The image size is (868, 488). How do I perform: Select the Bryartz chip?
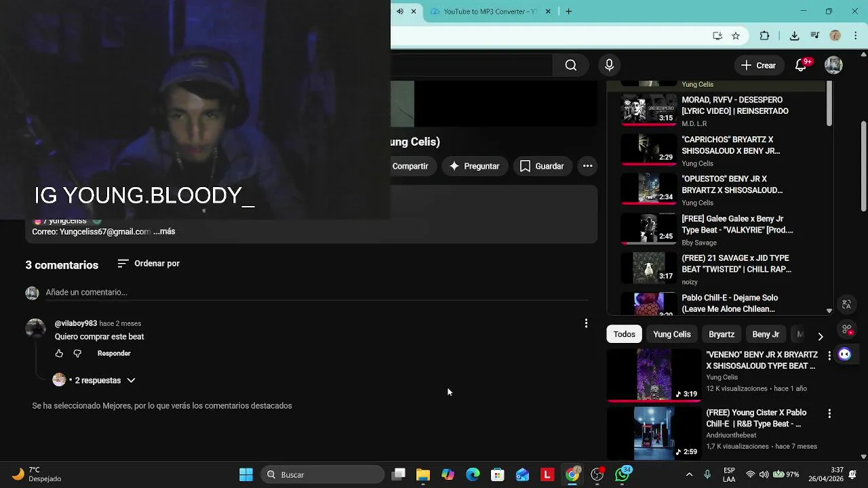tap(722, 334)
